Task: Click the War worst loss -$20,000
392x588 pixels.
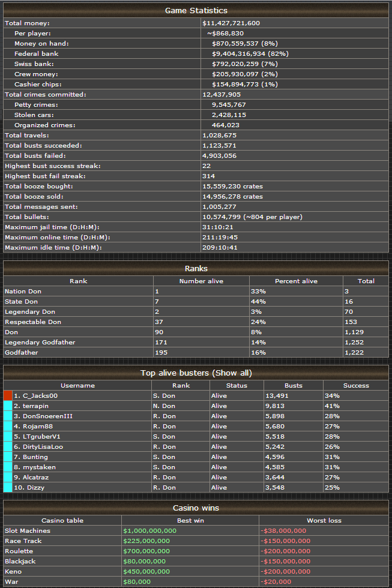Action: 276,581
